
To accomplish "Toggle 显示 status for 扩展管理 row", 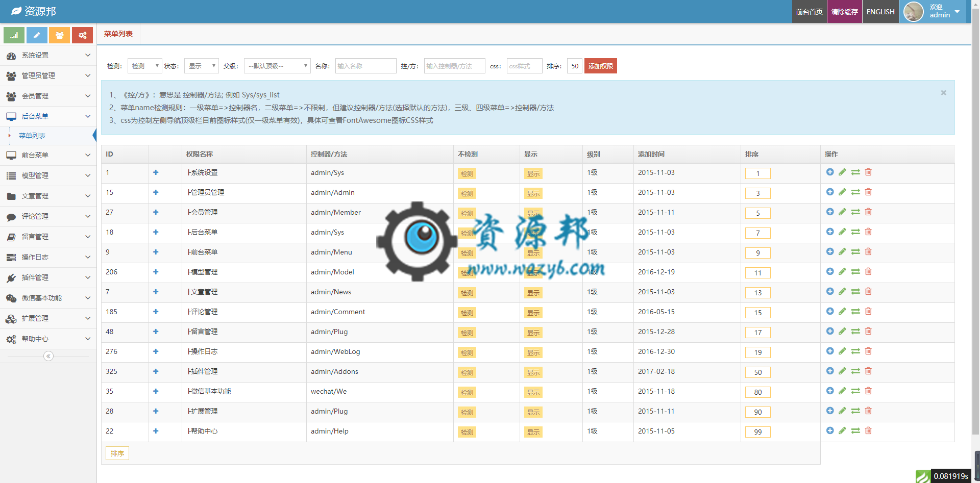I will pos(533,412).
